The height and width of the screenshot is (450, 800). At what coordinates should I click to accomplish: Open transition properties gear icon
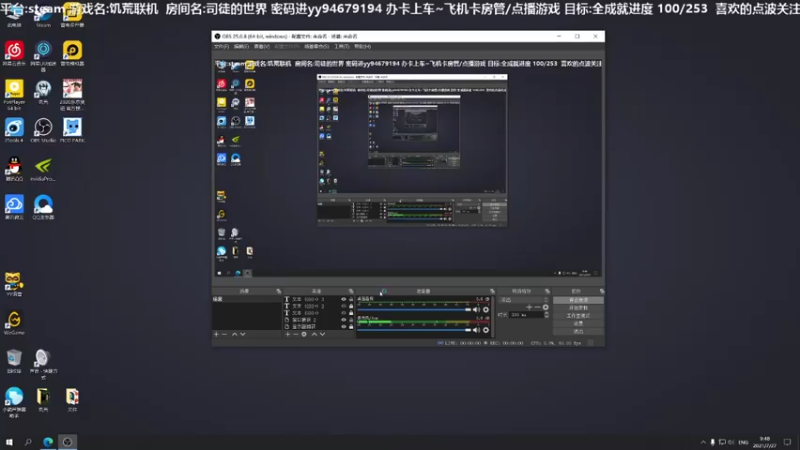click(x=546, y=307)
